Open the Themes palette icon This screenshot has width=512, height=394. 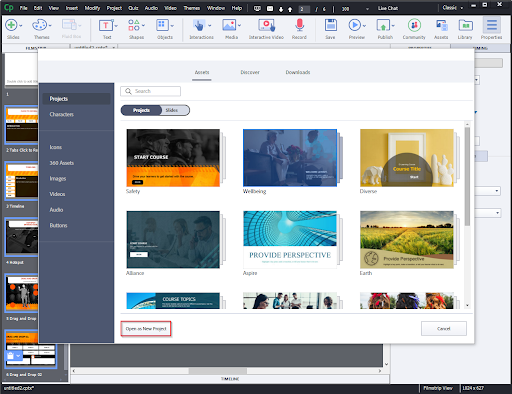coord(39,25)
